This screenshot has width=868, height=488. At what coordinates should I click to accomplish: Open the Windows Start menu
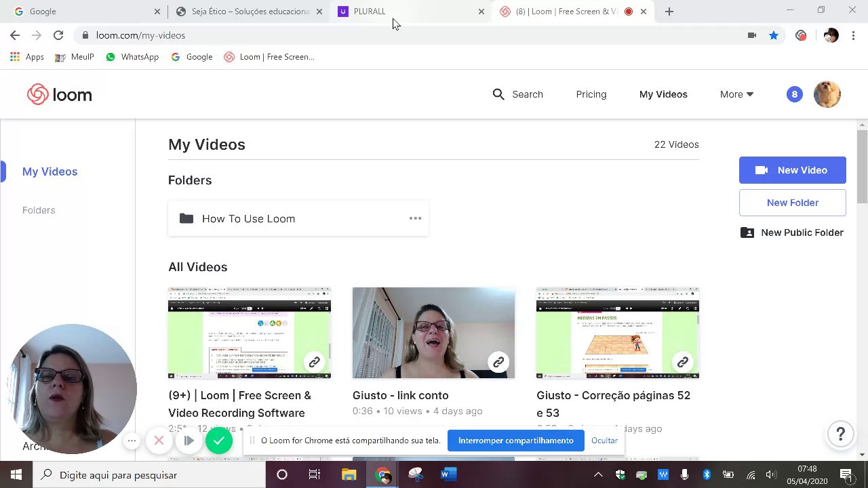[x=16, y=474]
